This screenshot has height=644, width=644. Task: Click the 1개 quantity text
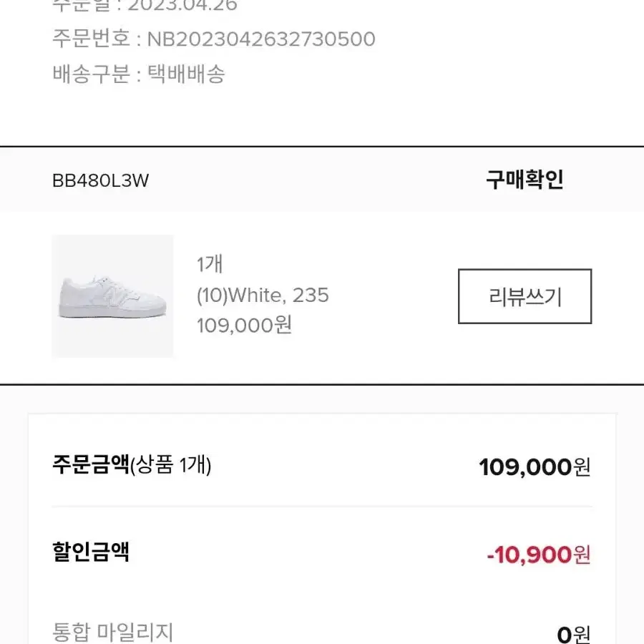(x=210, y=263)
